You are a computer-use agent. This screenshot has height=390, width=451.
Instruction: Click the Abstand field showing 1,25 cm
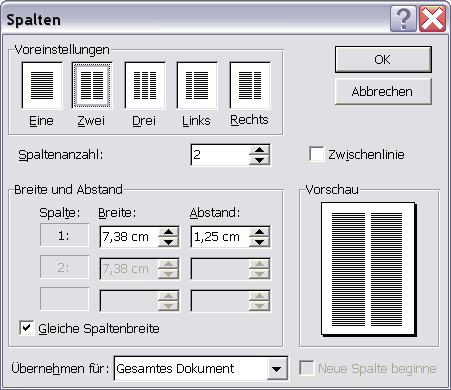click(x=220, y=237)
